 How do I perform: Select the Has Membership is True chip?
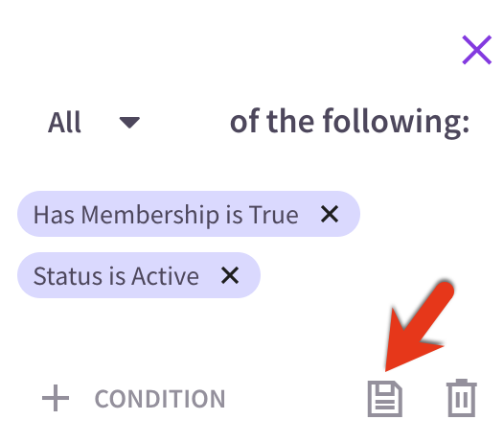(189, 214)
